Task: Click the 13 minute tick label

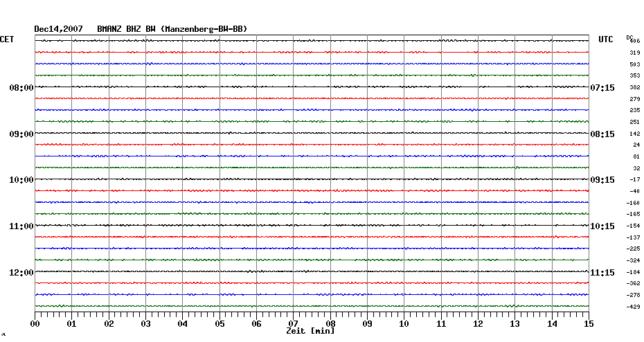Action: (515, 324)
